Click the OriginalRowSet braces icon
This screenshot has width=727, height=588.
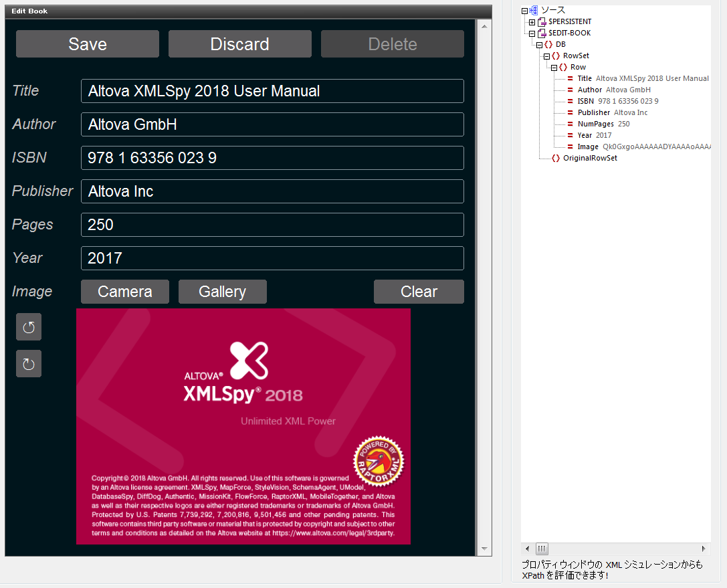click(x=556, y=158)
